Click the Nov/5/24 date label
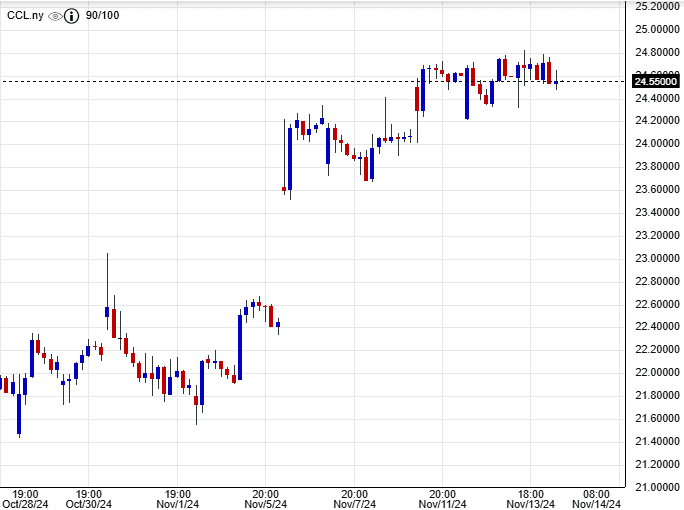The height and width of the screenshot is (510, 684). tap(265, 504)
